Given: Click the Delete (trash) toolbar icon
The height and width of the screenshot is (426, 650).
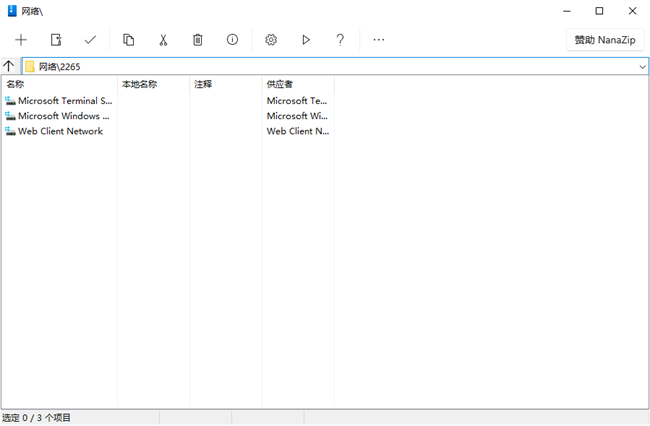Looking at the screenshot, I should pos(198,40).
